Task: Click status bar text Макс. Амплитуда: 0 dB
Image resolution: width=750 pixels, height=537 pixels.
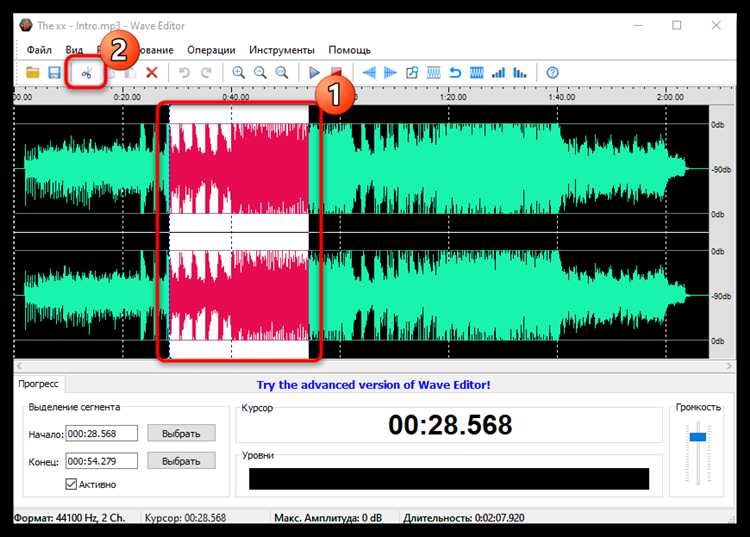Action: tap(328, 517)
